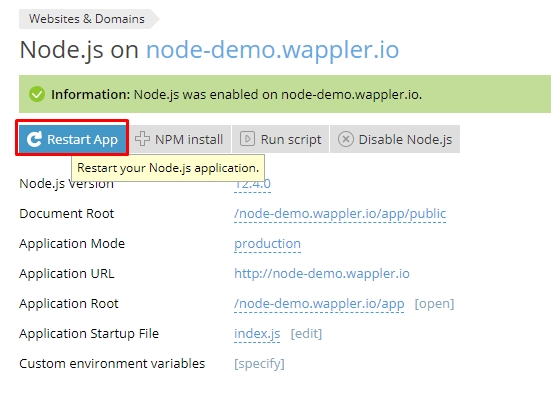Change Application Mode production value
Screen dimensions: 551x402
(x=267, y=244)
